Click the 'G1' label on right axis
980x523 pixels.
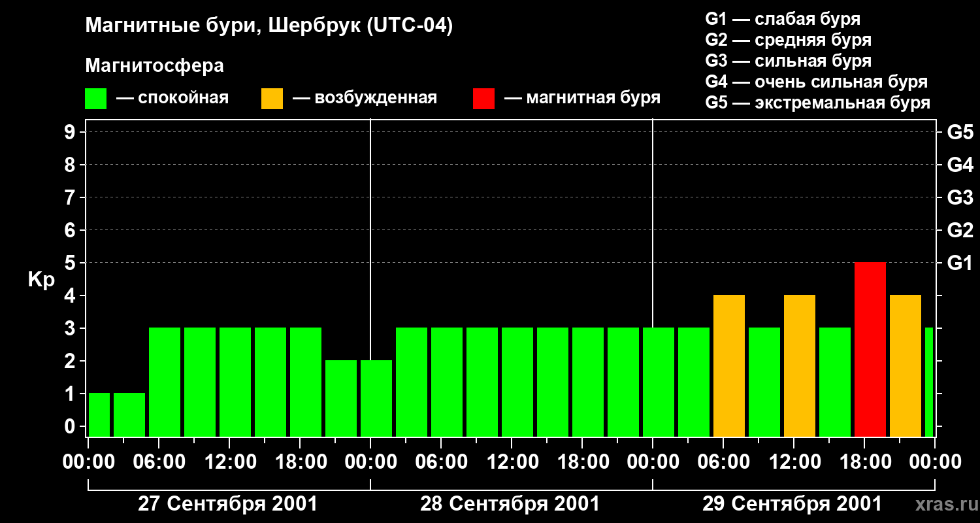[x=960, y=263]
